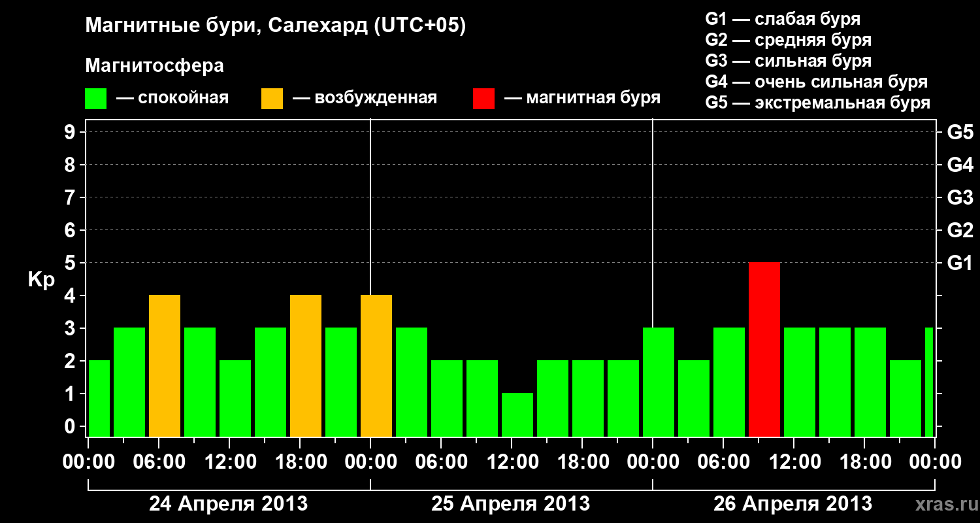Select the title 'Магнитные бури, Салехард (UTC+05)'
Image resolution: width=980 pixels, height=523 pixels.
coord(276,26)
